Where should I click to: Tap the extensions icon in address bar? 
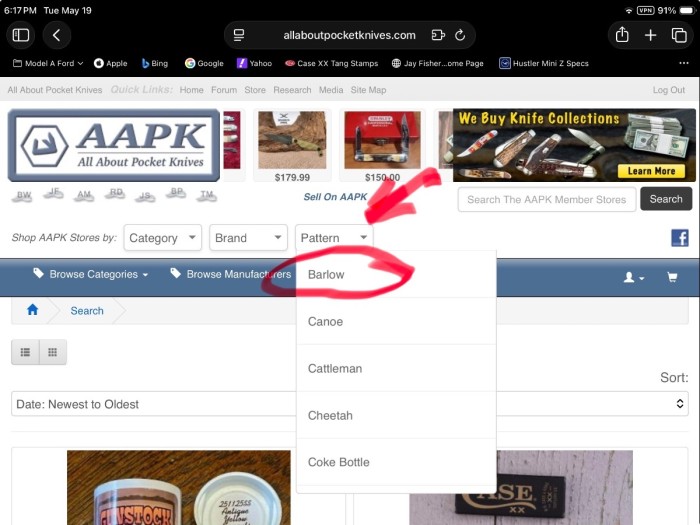(x=438, y=35)
